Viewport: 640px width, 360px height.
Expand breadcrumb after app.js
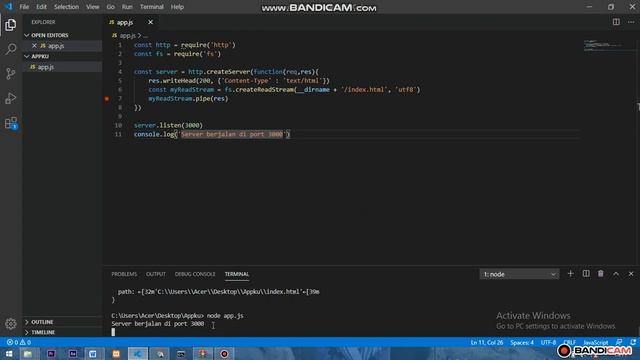[x=145, y=36]
